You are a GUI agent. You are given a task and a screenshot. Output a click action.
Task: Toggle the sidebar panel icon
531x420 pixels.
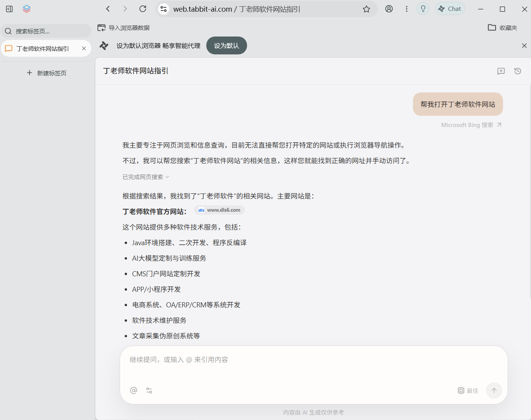9,9
